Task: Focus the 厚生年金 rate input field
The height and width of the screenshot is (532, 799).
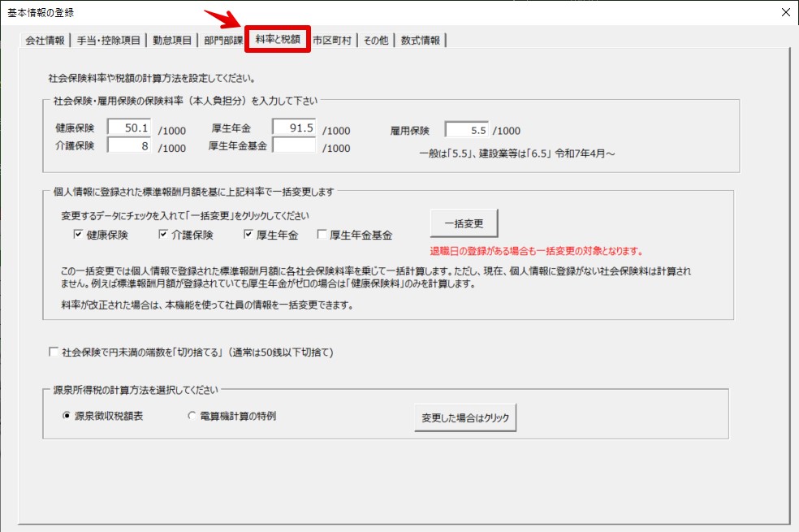Action: (293, 128)
